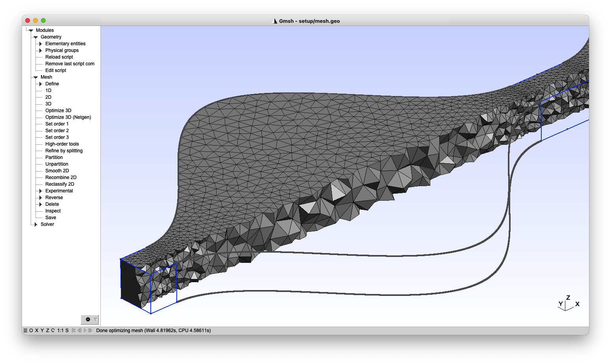Click Reload script under Geometry

click(59, 57)
